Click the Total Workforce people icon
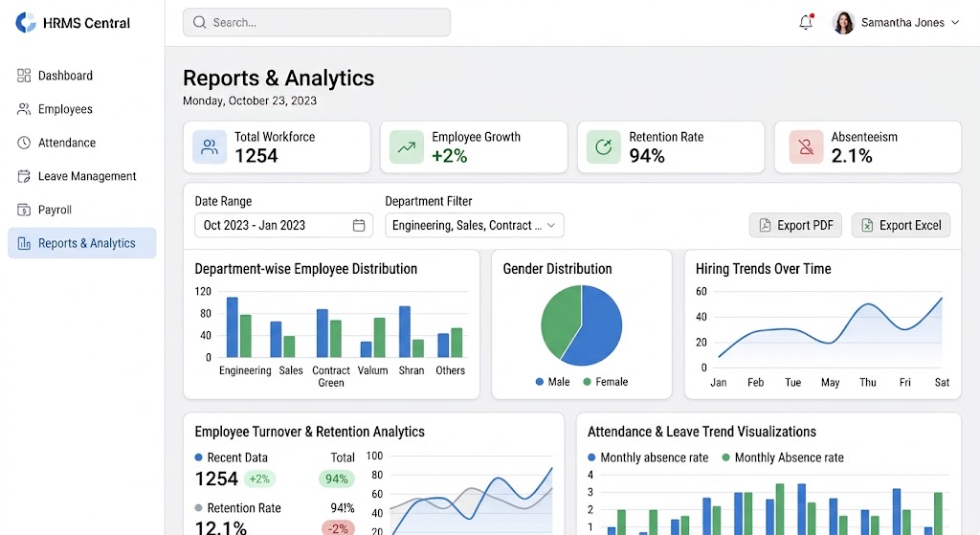The height and width of the screenshot is (535, 980). click(210, 147)
